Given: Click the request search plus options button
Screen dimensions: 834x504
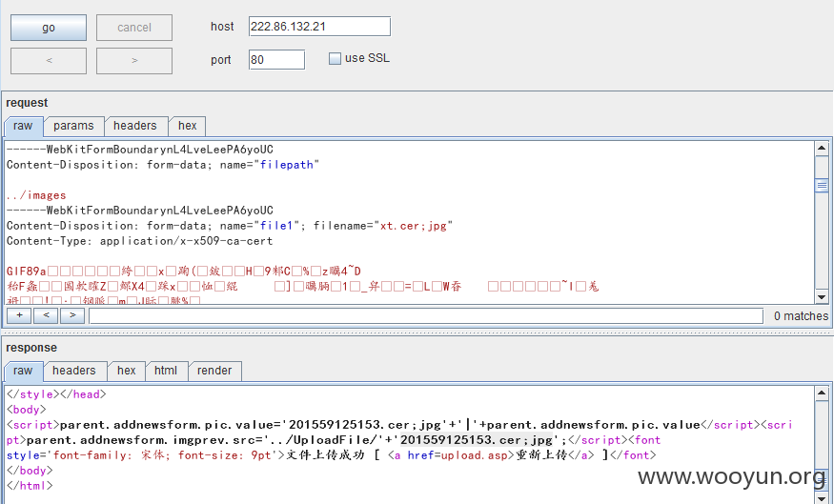Looking at the screenshot, I should click(x=19, y=315).
